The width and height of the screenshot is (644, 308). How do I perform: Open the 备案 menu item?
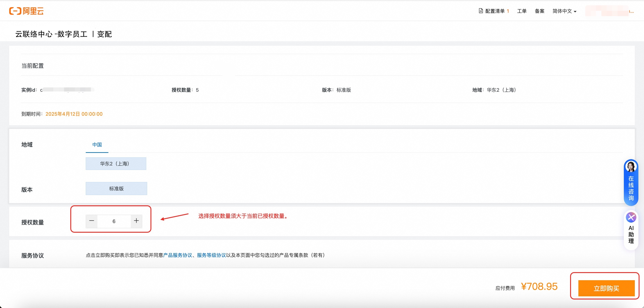[x=539, y=11]
